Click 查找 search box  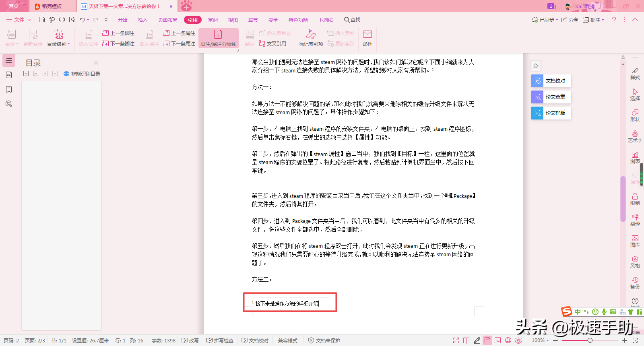pyautogui.click(x=352, y=20)
